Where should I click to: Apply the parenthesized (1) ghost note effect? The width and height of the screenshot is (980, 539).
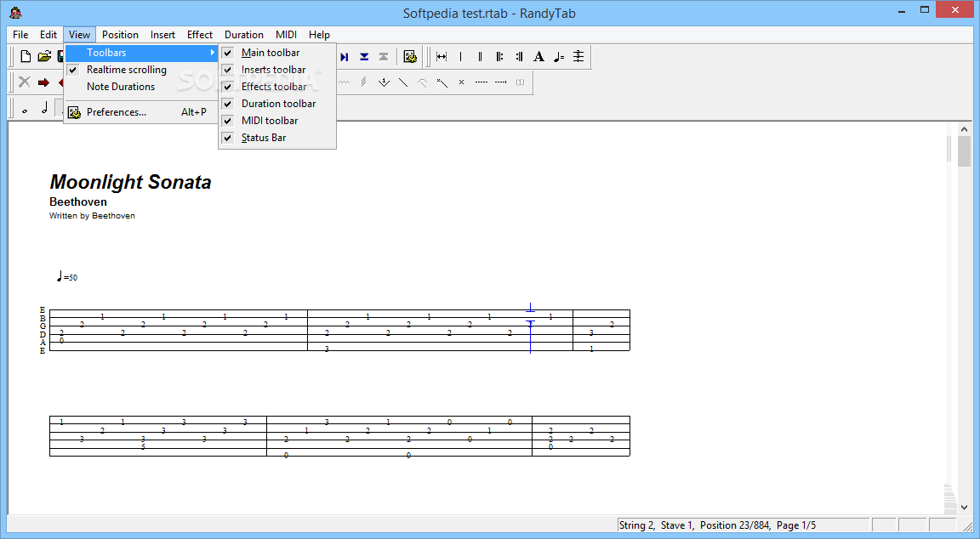(520, 82)
